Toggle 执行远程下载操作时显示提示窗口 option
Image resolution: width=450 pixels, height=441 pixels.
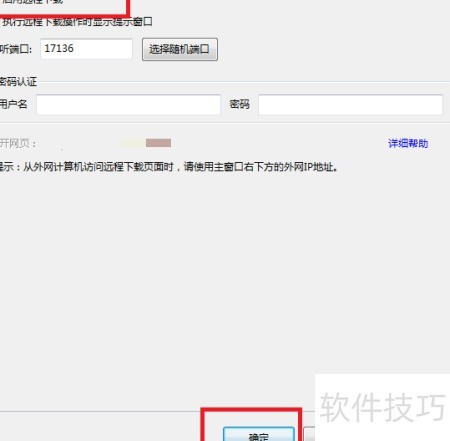tap(76, 22)
